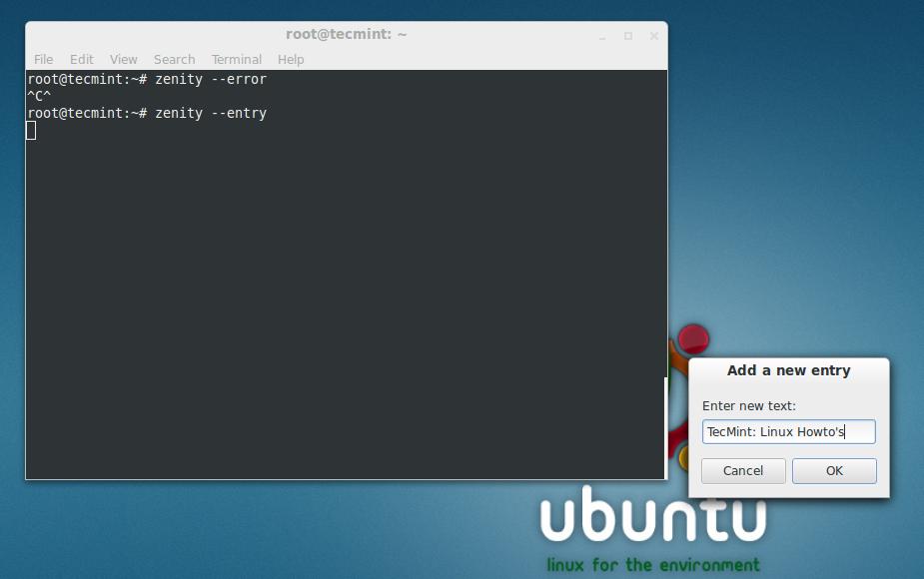Click the 'Add a new entry' dialog title
This screenshot has width=924, height=579.
tap(788, 370)
